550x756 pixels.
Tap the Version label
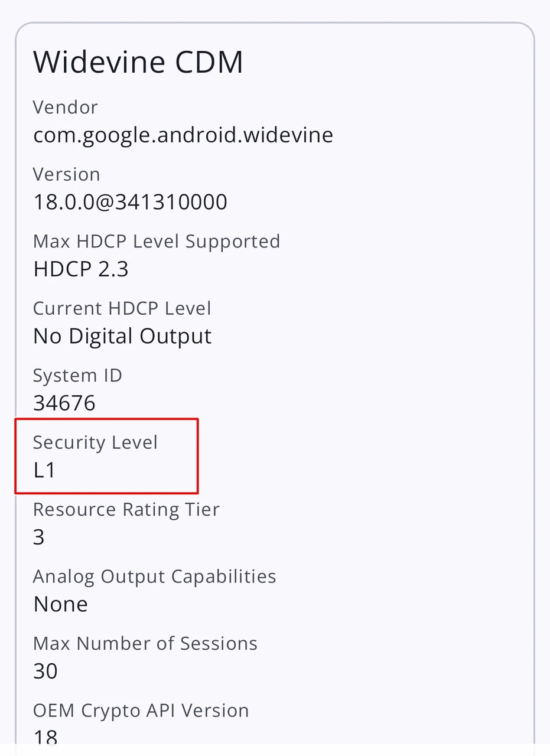[67, 174]
